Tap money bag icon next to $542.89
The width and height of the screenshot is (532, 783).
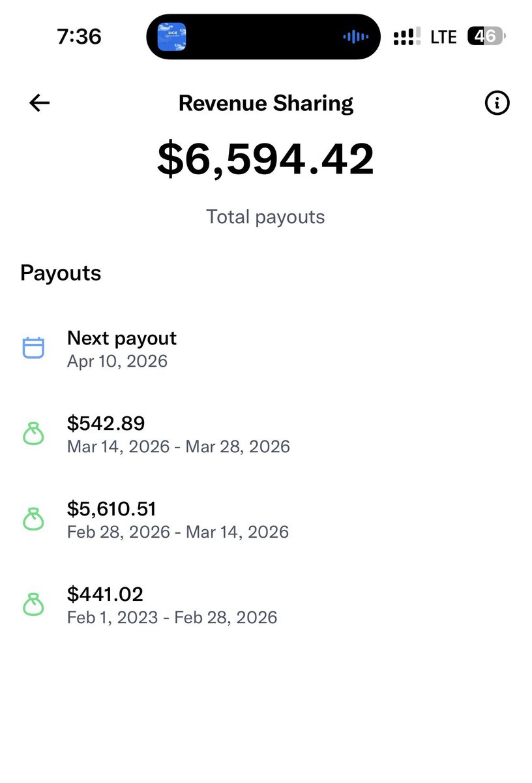click(x=33, y=434)
